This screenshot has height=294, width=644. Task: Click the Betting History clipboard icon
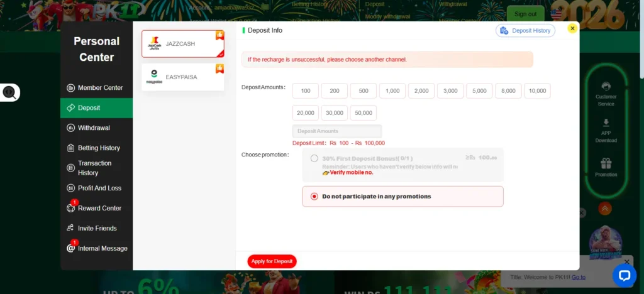70,148
